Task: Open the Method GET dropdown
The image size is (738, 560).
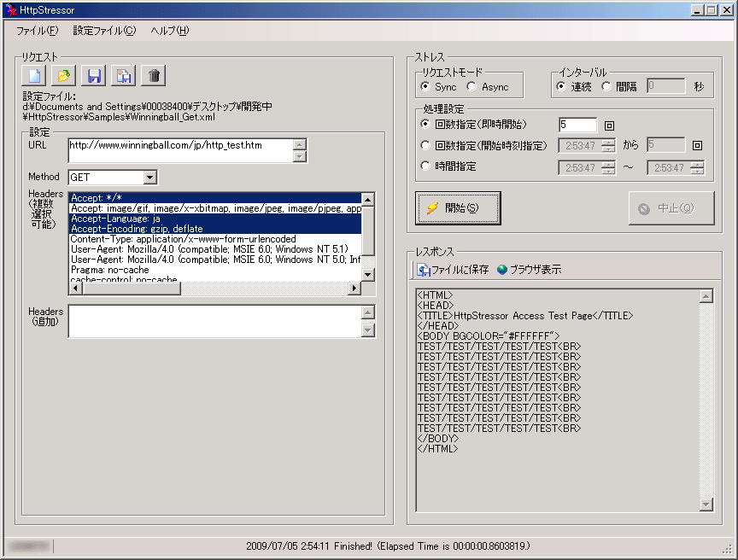Action: 150,178
